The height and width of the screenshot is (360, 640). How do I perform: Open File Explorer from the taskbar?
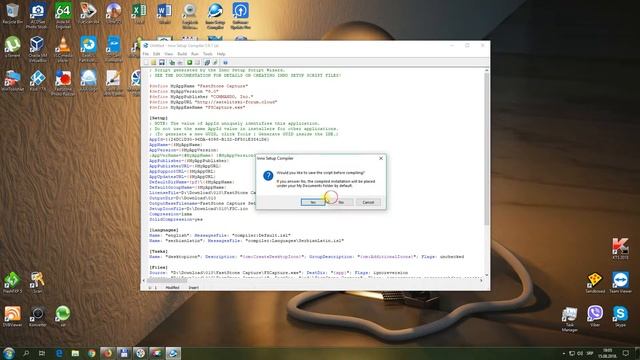(75, 353)
